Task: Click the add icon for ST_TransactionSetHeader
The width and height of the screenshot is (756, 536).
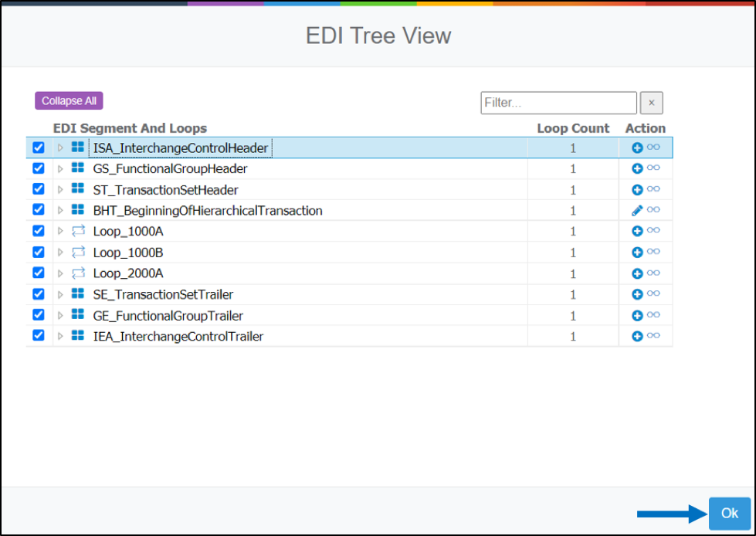Action: pyautogui.click(x=637, y=190)
